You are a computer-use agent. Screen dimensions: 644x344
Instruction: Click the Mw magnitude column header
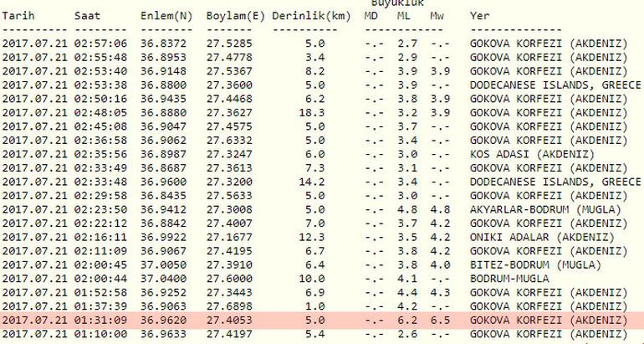pyautogui.click(x=437, y=15)
